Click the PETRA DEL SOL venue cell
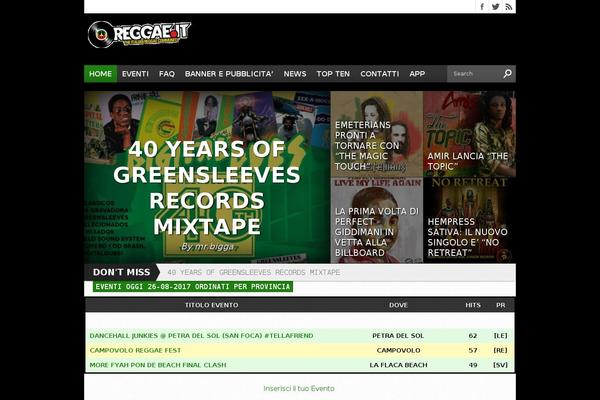Image resolution: width=600 pixels, height=400 pixels. [x=398, y=336]
